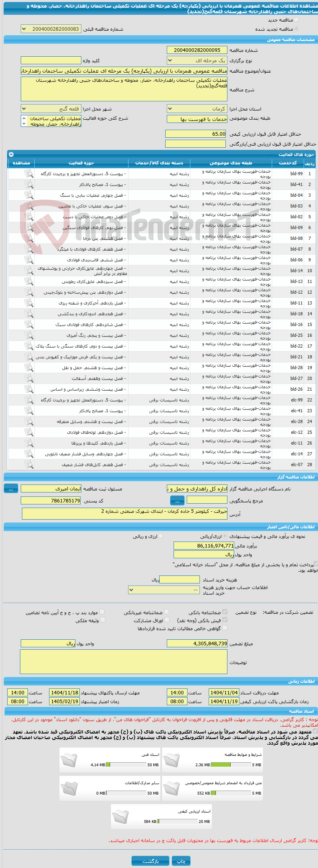The image size is (318, 868).
Task: Click the مبلغ تضمین amount field
Action: tap(197, 644)
